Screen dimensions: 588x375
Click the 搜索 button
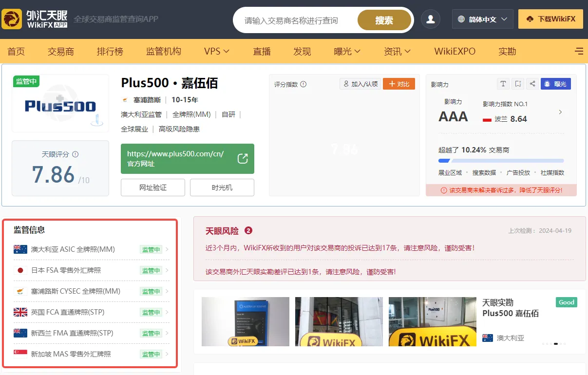384,20
